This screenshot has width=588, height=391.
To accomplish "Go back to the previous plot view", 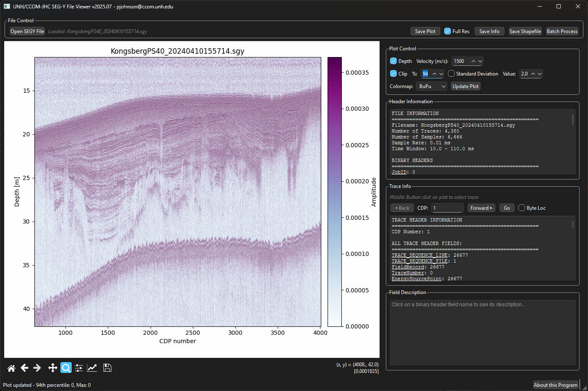I will (x=24, y=368).
